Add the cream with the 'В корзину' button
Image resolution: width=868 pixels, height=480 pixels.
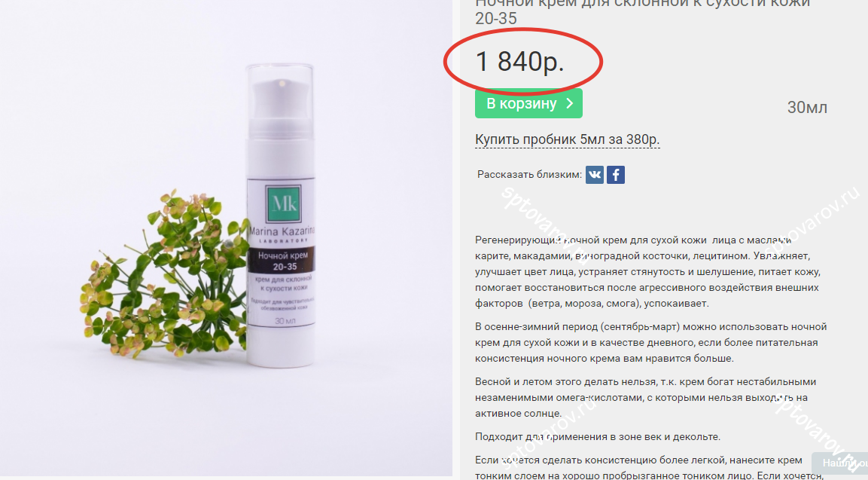click(528, 104)
